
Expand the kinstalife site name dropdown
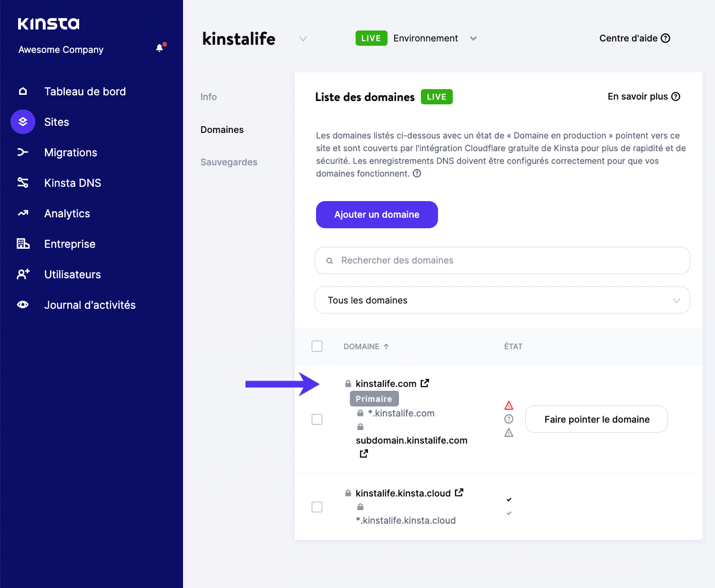(x=303, y=39)
